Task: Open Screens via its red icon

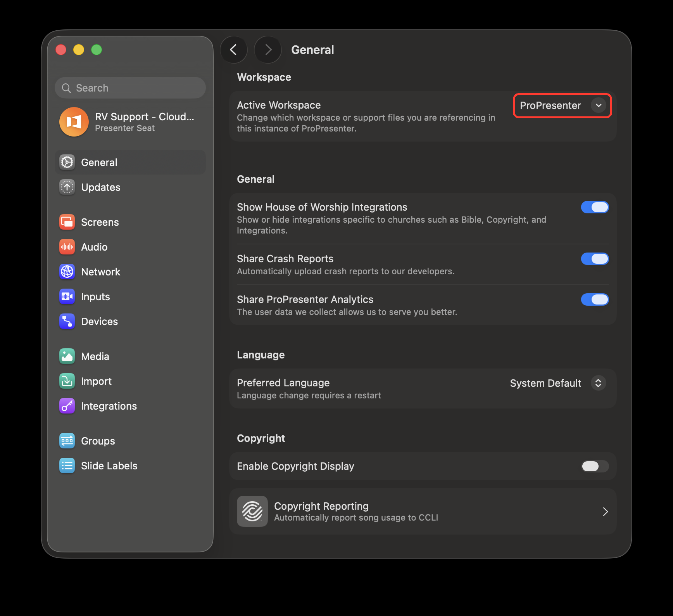Action: 67,222
